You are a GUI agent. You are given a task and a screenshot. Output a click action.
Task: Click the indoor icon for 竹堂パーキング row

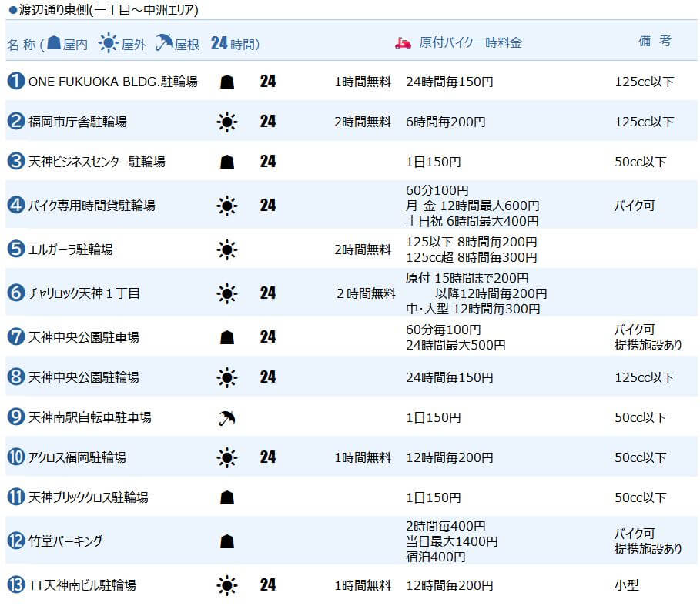227,541
